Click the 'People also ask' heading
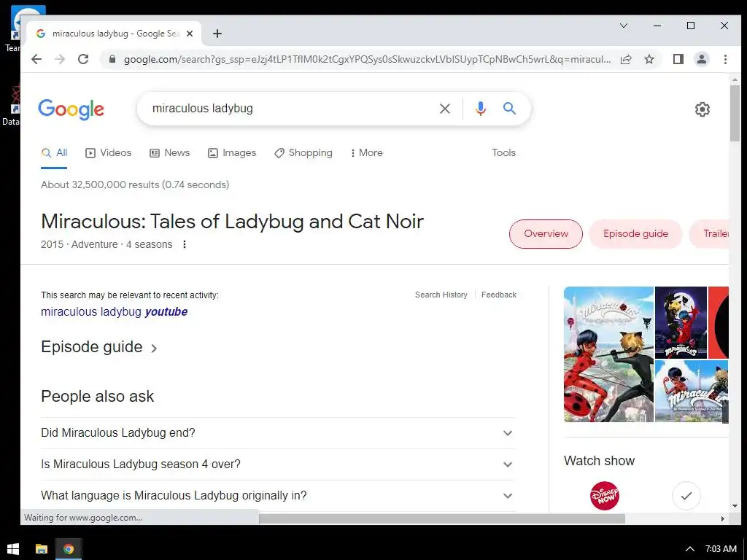The width and height of the screenshot is (747, 560). tap(97, 396)
